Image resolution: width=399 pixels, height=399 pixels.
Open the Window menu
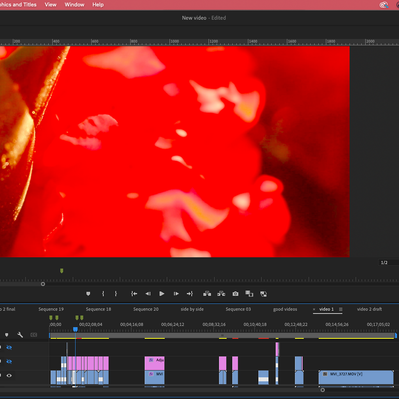point(74,5)
